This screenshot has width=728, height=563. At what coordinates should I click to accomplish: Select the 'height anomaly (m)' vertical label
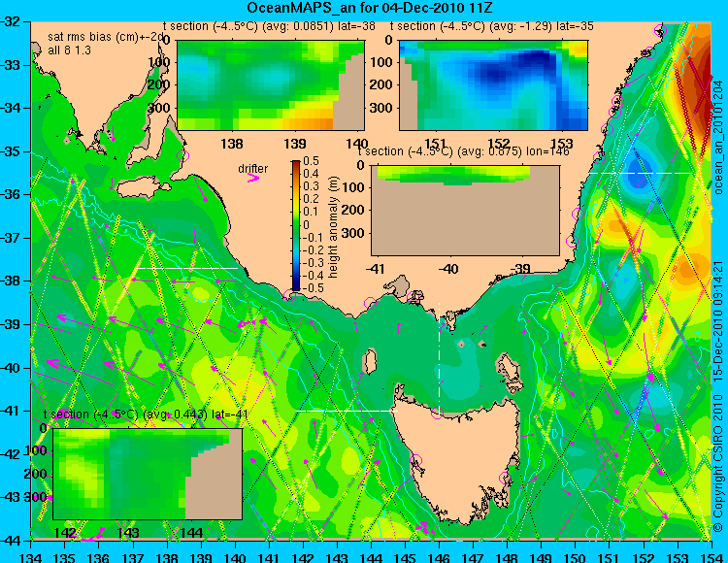(x=333, y=227)
